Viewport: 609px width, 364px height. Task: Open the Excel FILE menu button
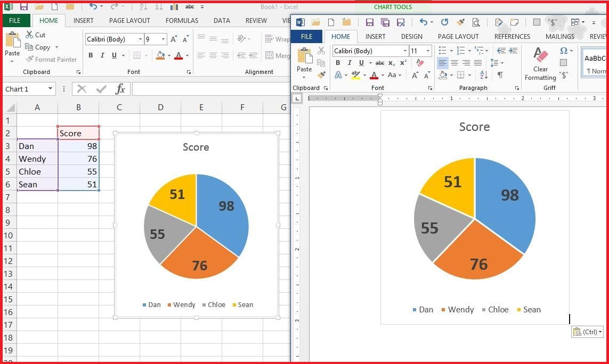(x=15, y=21)
